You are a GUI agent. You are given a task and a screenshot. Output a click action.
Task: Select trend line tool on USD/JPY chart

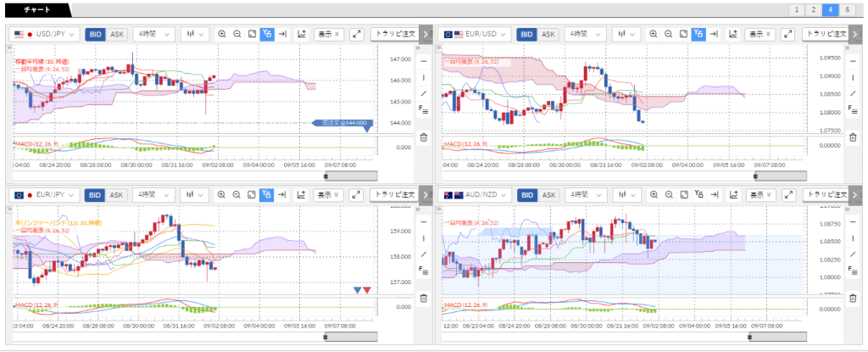(424, 92)
